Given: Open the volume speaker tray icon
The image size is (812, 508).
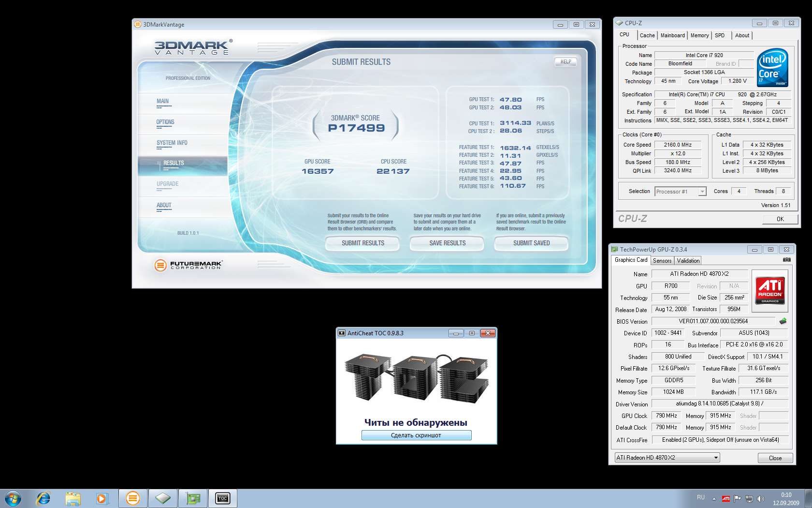Looking at the screenshot, I should pos(761,499).
